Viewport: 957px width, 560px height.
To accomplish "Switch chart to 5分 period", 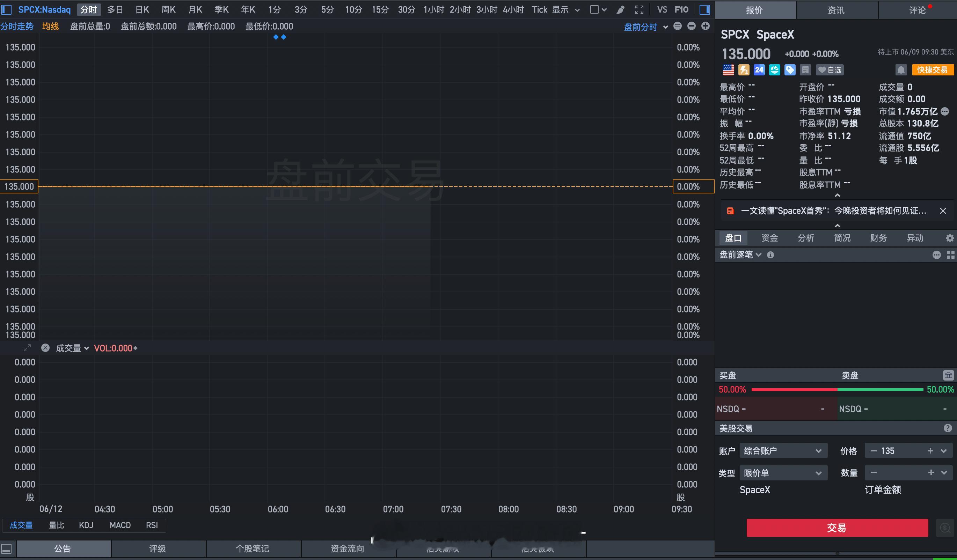I will [x=327, y=9].
